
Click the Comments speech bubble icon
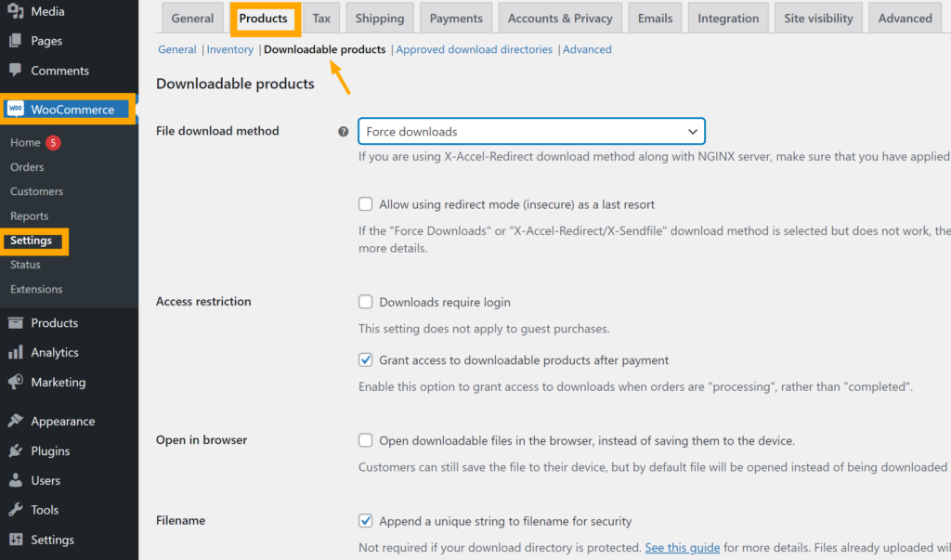[x=15, y=71]
